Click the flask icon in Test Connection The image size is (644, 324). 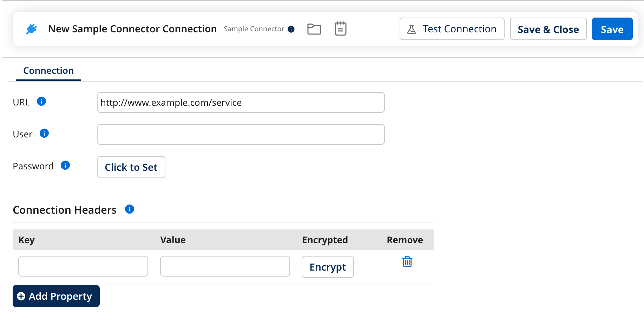412,29
